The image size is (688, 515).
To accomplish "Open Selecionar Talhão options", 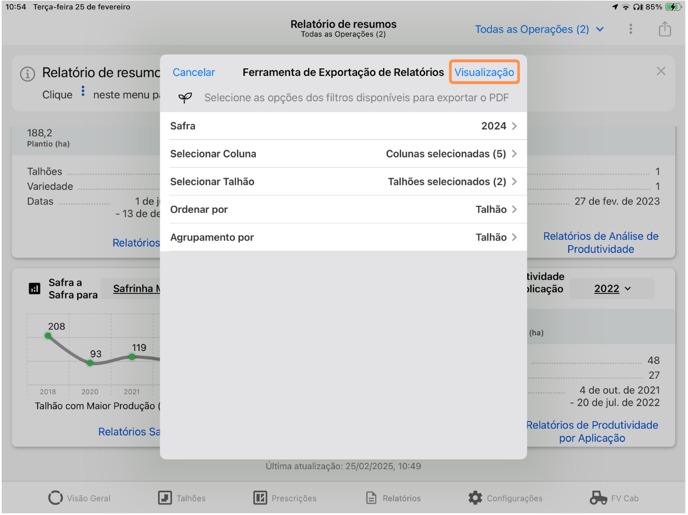I will click(x=343, y=182).
